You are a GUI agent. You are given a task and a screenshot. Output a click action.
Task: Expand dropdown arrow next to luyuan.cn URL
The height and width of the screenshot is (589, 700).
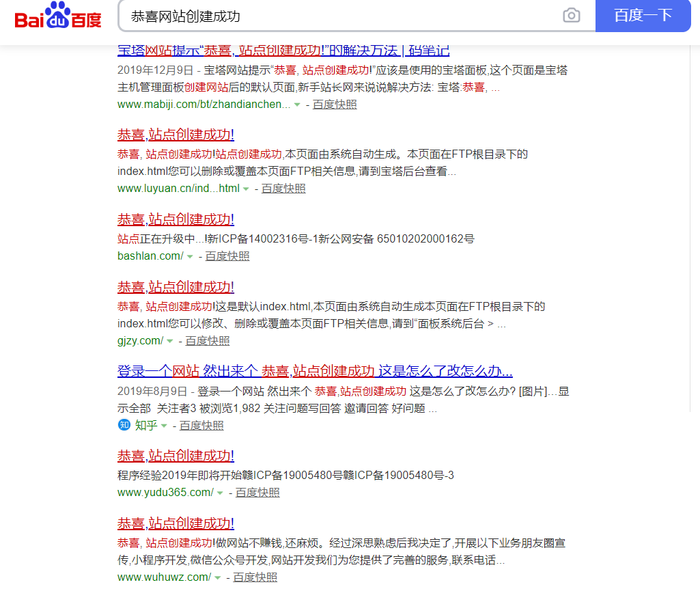[x=246, y=189]
